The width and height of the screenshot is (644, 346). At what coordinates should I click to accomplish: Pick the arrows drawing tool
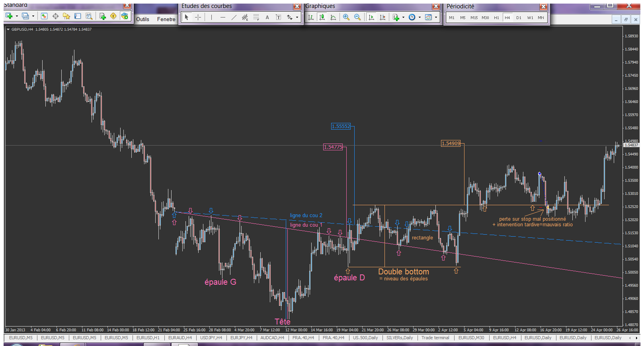pos(289,17)
